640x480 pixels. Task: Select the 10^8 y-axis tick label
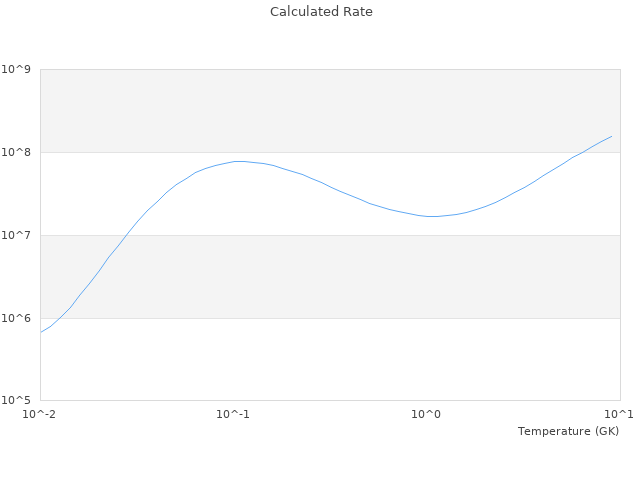click(16, 153)
